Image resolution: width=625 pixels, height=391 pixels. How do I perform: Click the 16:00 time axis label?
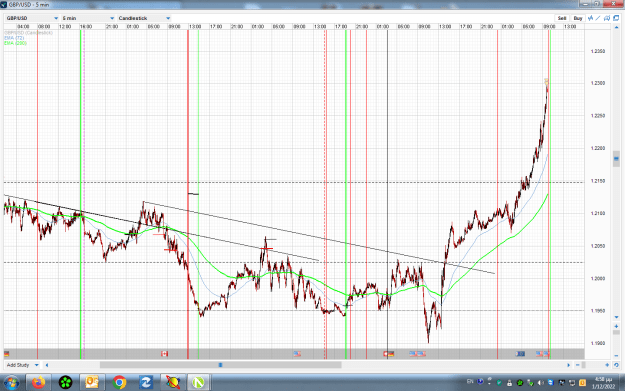pyautogui.click(x=86, y=27)
